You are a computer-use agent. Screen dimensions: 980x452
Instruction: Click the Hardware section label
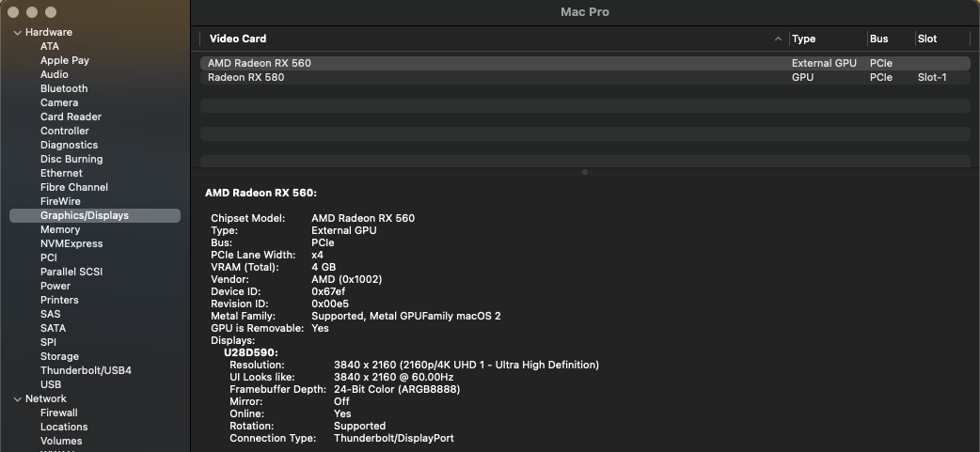tap(49, 33)
